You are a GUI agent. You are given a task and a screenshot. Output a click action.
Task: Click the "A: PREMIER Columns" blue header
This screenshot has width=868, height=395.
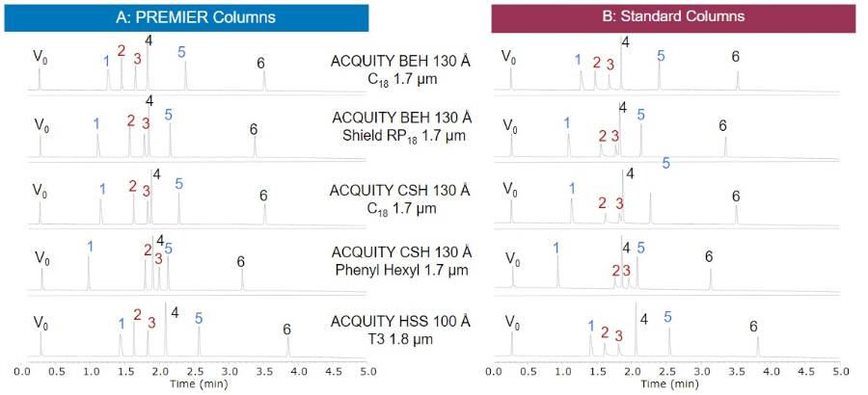pyautogui.click(x=186, y=17)
